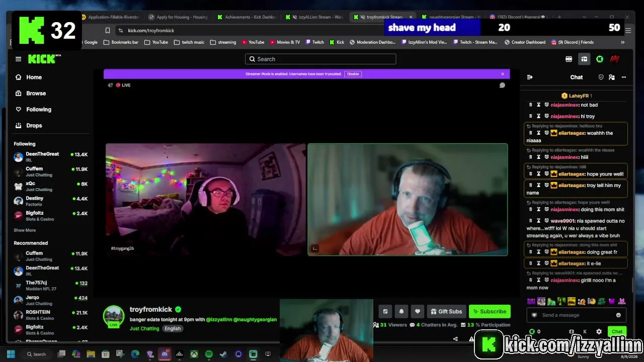Click troyfromkick channel avatar

tap(113, 316)
